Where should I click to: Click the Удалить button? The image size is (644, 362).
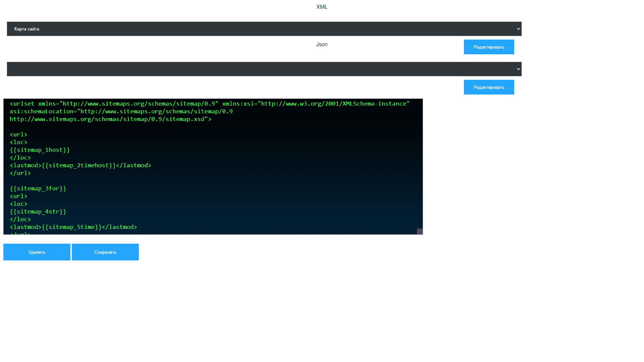37,252
